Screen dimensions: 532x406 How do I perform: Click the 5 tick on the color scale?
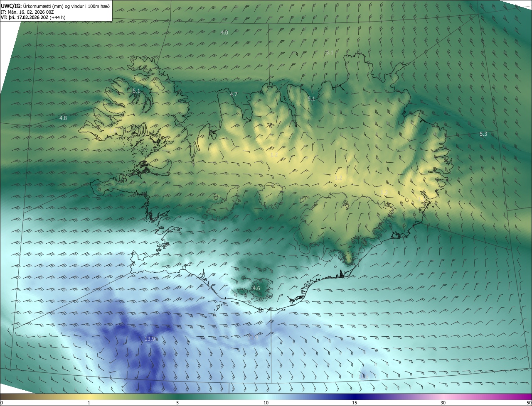pyautogui.click(x=177, y=403)
